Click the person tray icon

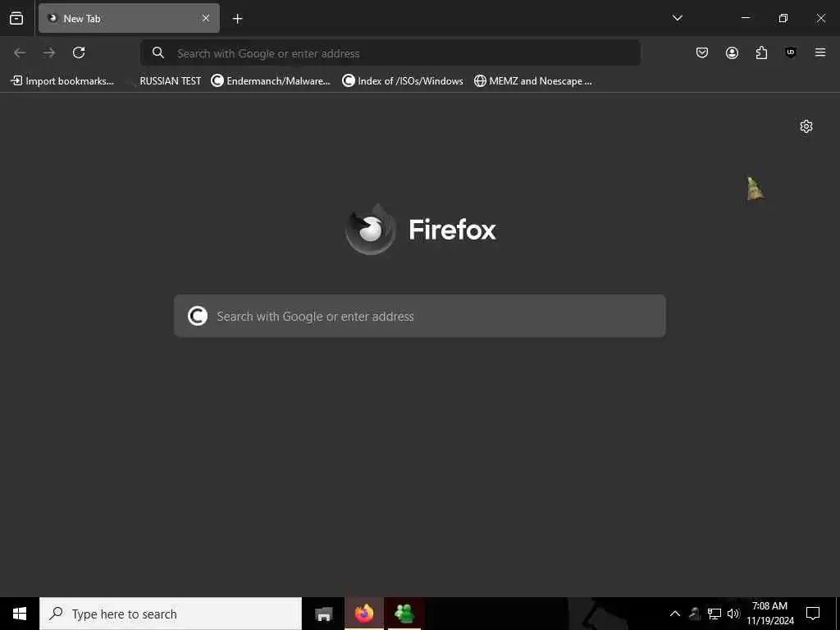(695, 614)
